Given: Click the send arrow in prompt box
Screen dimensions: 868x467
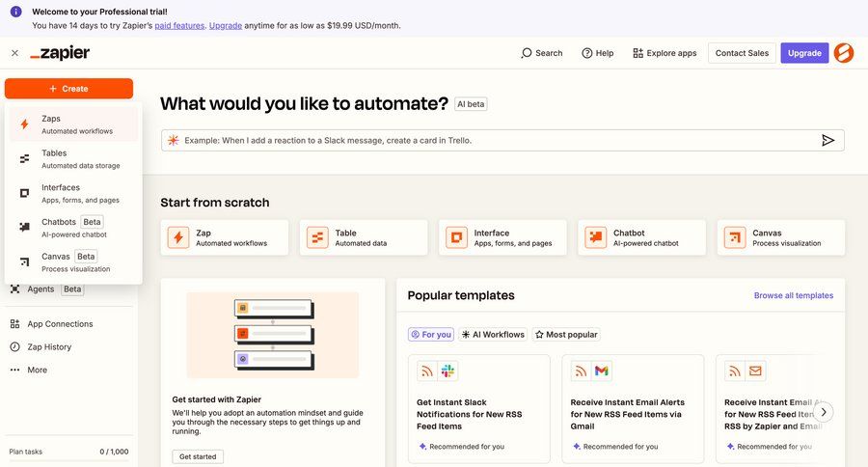Looking at the screenshot, I should coord(827,141).
